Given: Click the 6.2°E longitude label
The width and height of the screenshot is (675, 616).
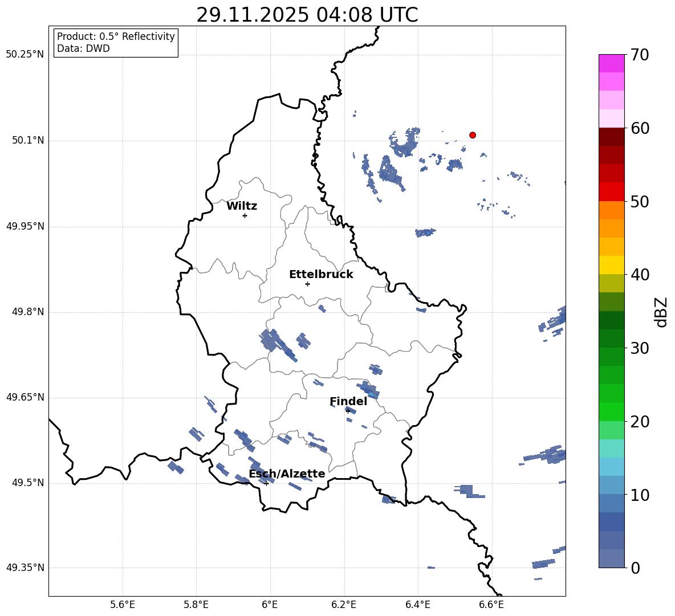Looking at the screenshot, I should 344,605.
